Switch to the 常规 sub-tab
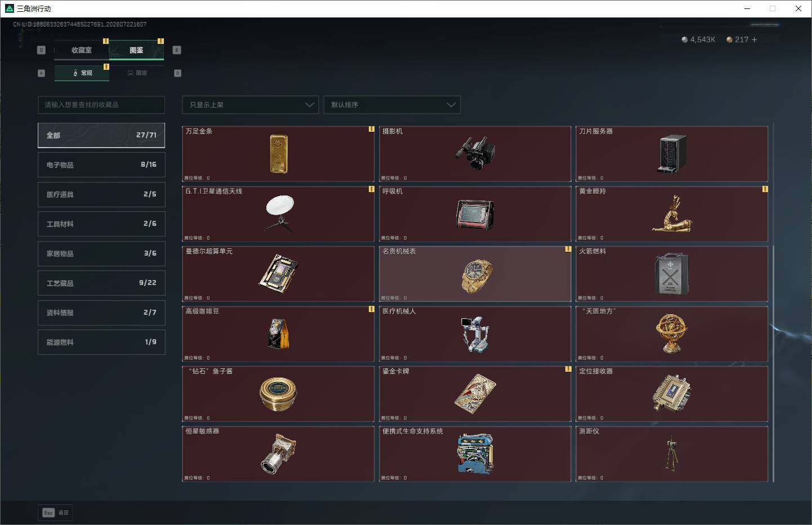 pos(82,73)
